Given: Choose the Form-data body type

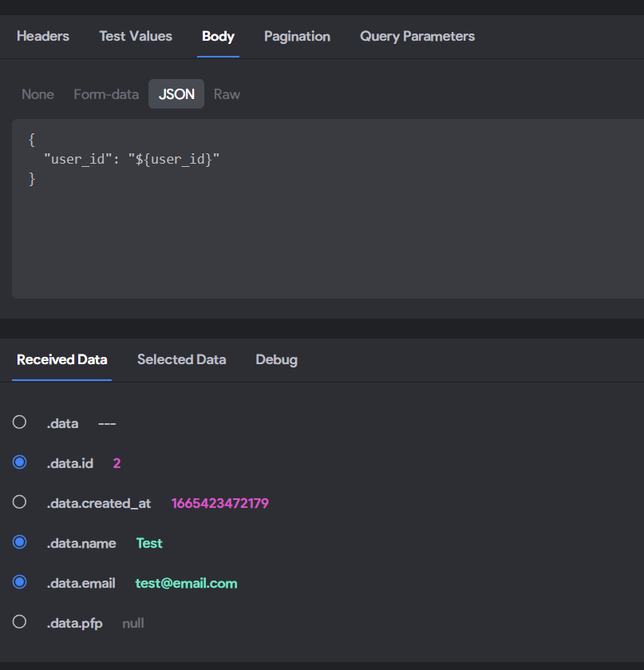Looking at the screenshot, I should point(106,94).
